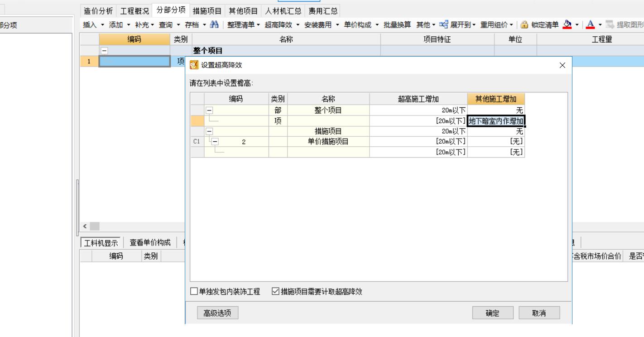Switch to 工程概况 tab

(134, 11)
